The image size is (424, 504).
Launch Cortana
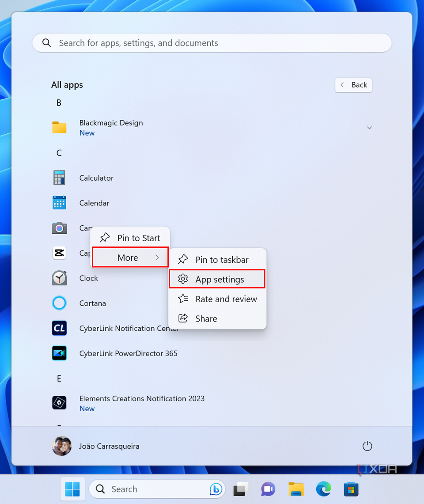(x=92, y=303)
